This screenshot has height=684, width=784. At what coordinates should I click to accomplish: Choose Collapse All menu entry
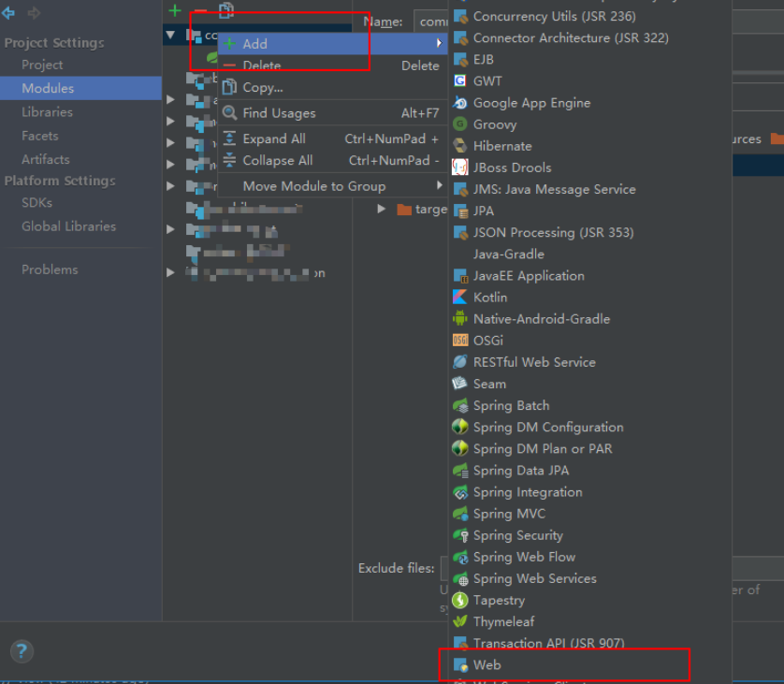coord(332,160)
